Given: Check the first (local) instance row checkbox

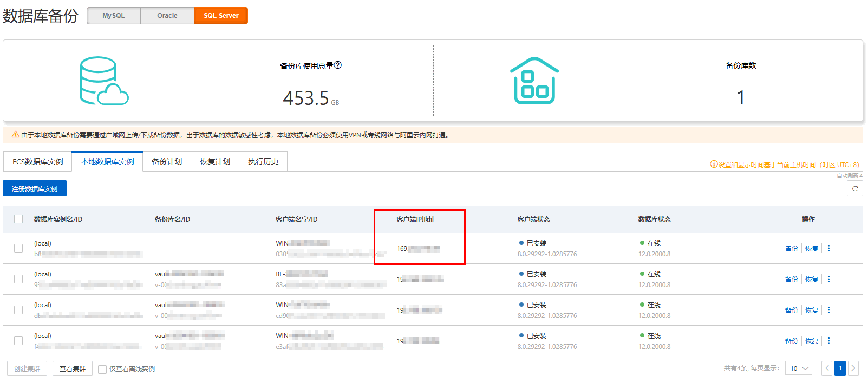Looking at the screenshot, I should click(18, 248).
